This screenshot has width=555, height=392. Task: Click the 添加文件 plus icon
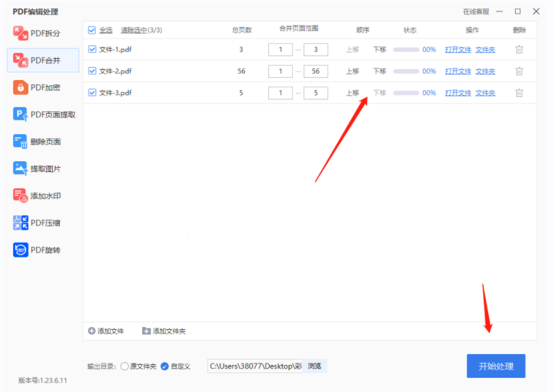pyautogui.click(x=91, y=331)
